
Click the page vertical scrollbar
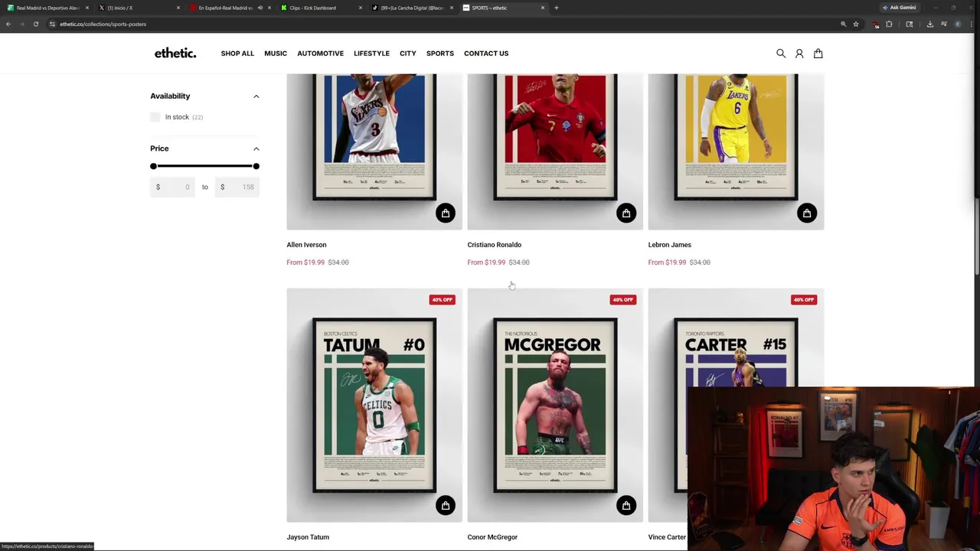976,237
